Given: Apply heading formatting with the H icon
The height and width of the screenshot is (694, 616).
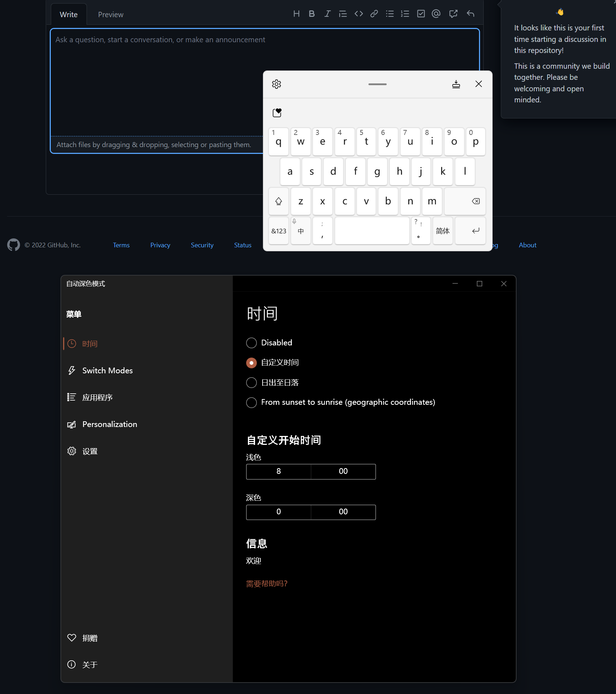Looking at the screenshot, I should [x=296, y=14].
